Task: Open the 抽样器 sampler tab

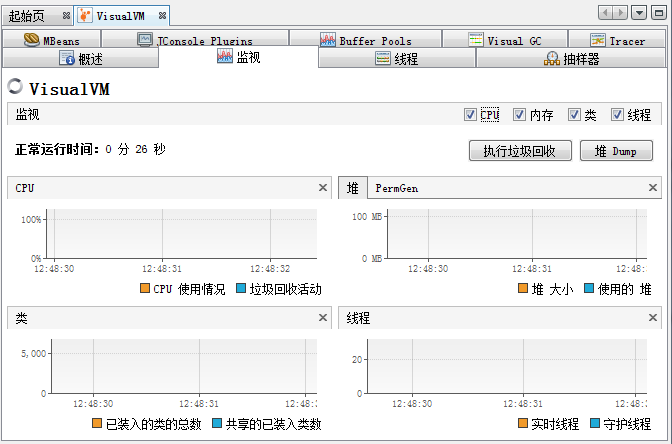Action: coord(571,58)
